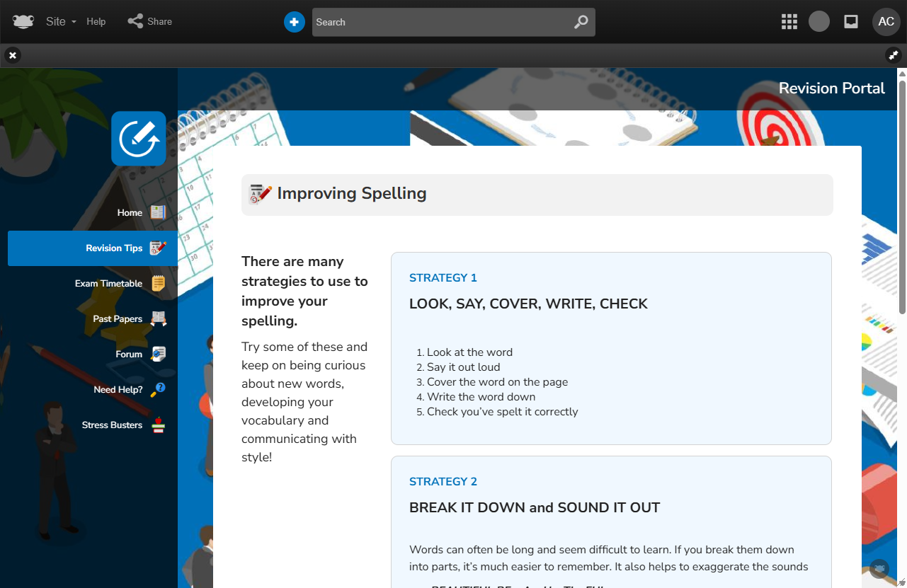Open the apps grid launcher
This screenshot has width=907, height=588.
click(x=789, y=21)
